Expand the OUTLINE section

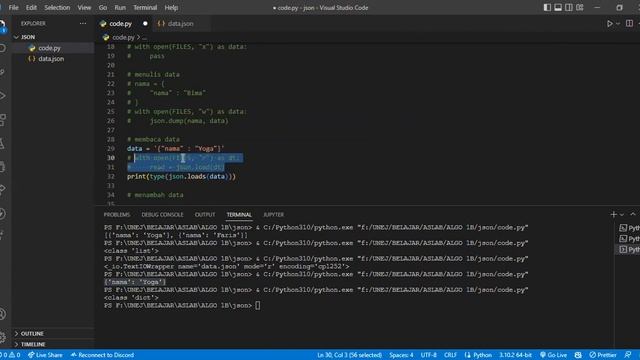point(32,333)
